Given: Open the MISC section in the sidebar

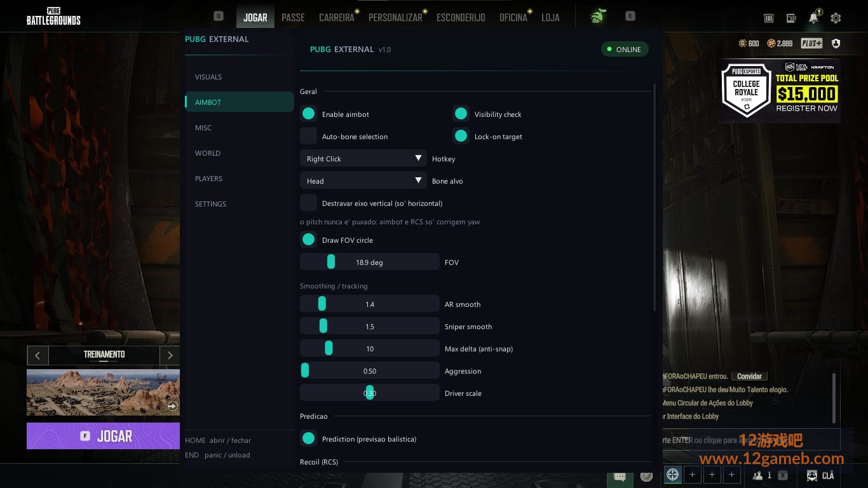Looking at the screenshot, I should tap(240, 128).
